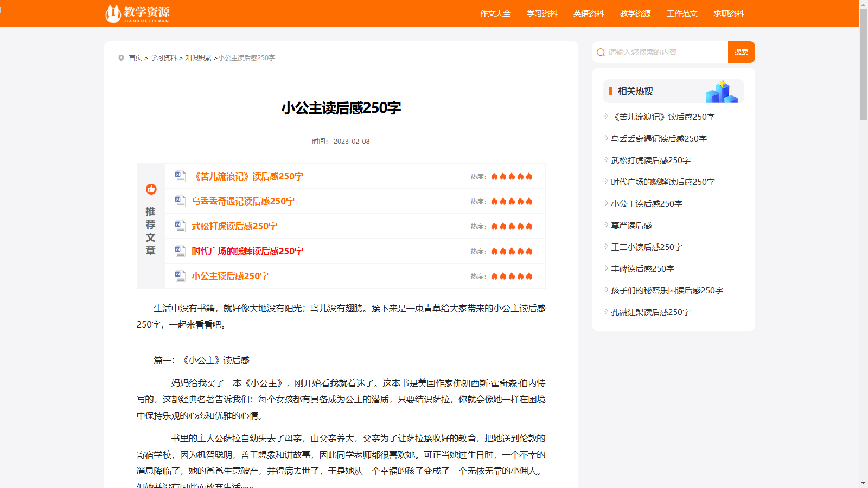Click document icon beside 武松打虎读后感250字

pyautogui.click(x=180, y=226)
